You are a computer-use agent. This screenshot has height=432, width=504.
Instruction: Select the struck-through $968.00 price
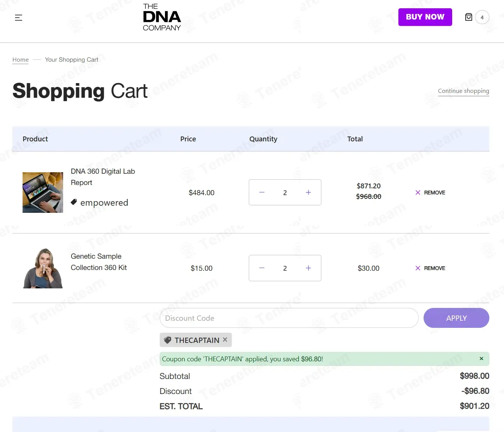pos(369,196)
